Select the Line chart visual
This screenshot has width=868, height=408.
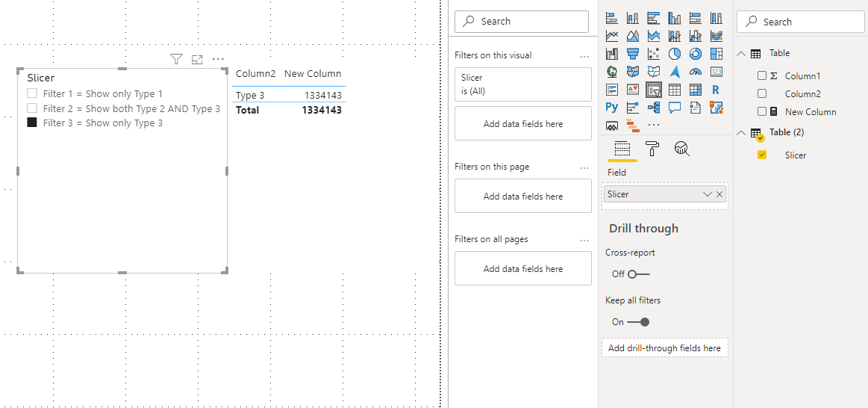(612, 36)
